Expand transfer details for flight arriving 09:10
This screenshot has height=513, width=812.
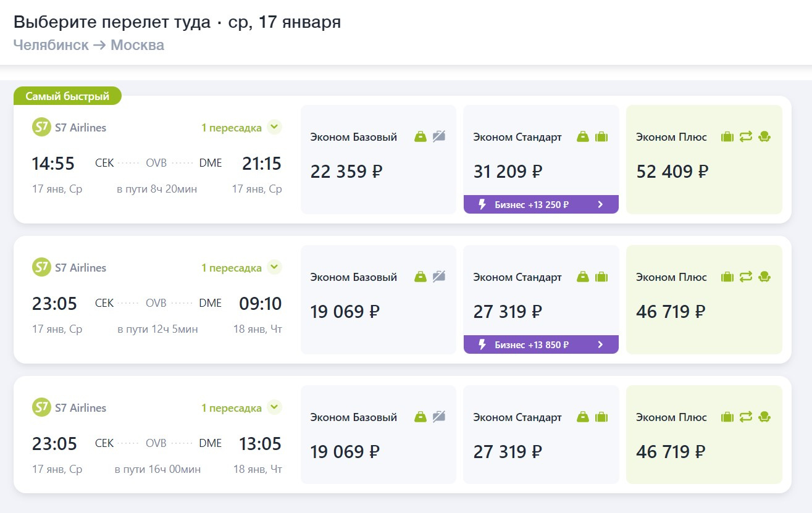point(275,268)
